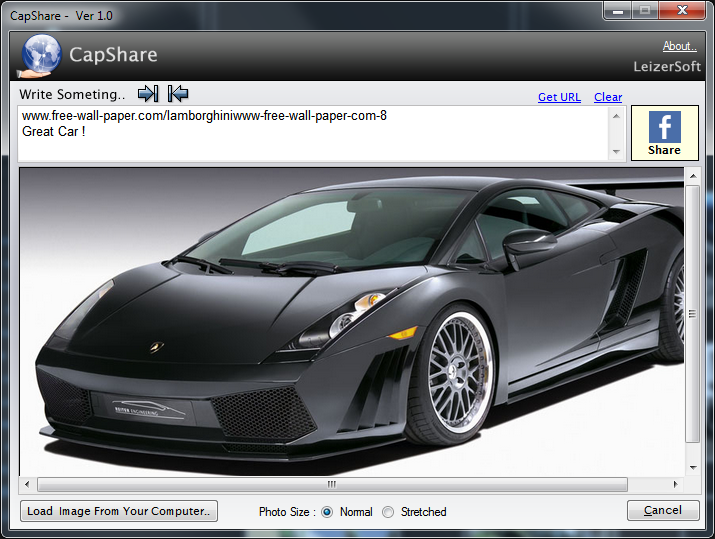Click the image scroll left arrow
715x539 pixels.
click(27, 484)
